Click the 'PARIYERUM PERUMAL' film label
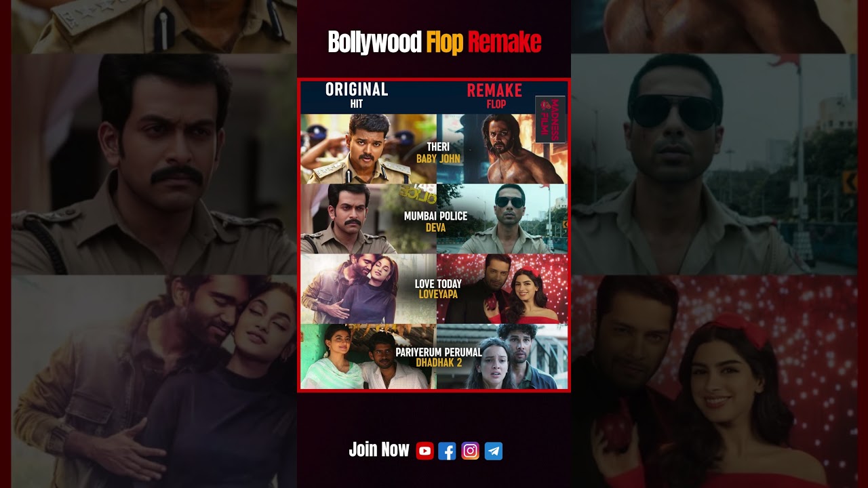The width and height of the screenshot is (868, 488). 439,352
